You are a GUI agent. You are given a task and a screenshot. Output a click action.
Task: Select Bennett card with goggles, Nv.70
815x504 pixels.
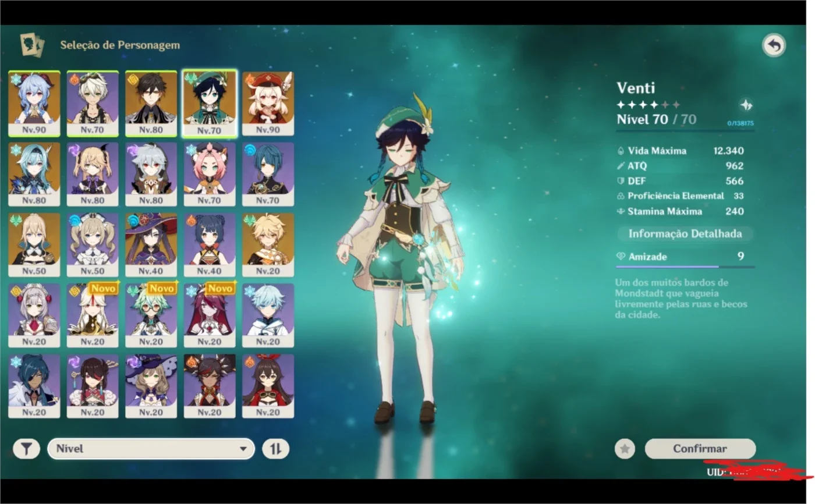coord(93,104)
